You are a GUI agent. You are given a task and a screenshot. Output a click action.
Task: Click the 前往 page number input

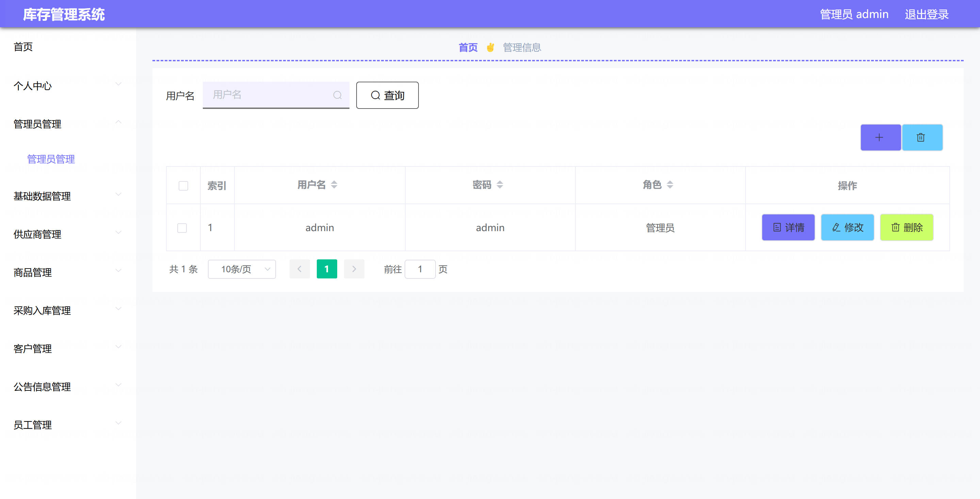pos(420,269)
